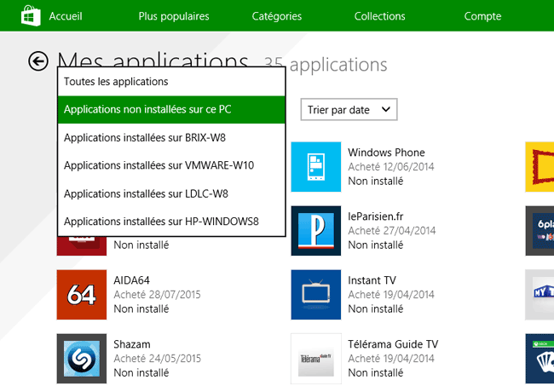This screenshot has height=392, width=554.
Task: Open the Compte tab
Action: (482, 16)
